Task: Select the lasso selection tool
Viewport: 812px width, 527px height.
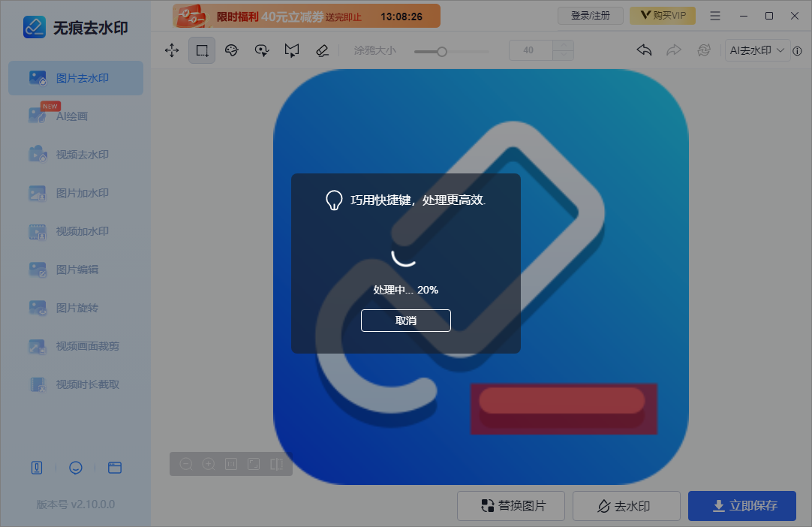Action: (261, 50)
